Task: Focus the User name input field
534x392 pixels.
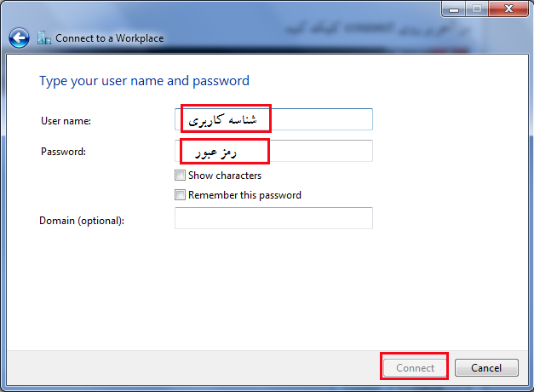Action: point(273,119)
